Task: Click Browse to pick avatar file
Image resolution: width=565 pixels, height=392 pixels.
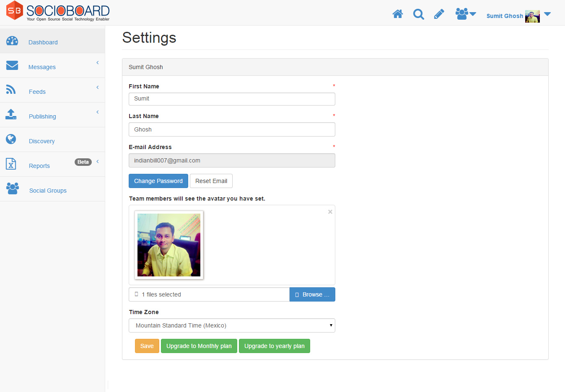Action: coord(312,294)
